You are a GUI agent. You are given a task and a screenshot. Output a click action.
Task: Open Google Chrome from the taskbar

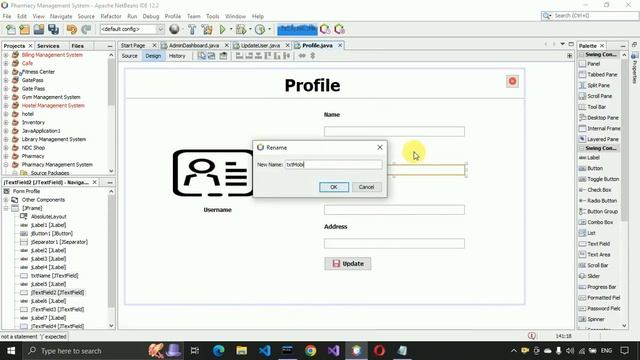point(311,351)
